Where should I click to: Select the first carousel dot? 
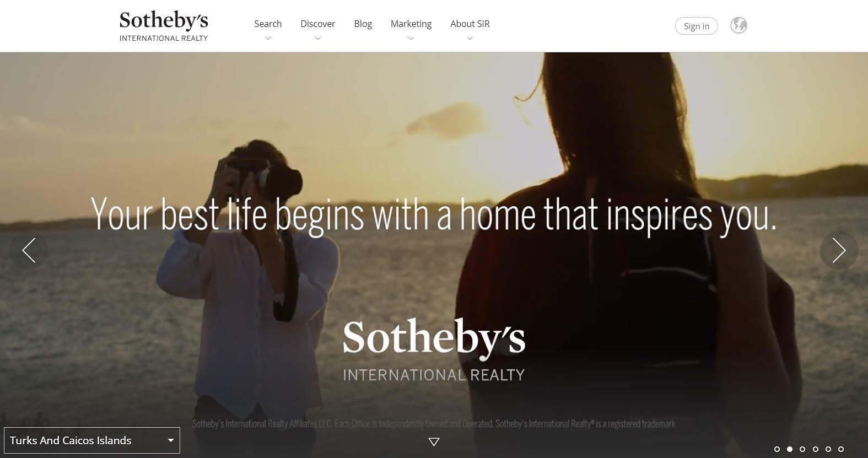click(x=777, y=449)
